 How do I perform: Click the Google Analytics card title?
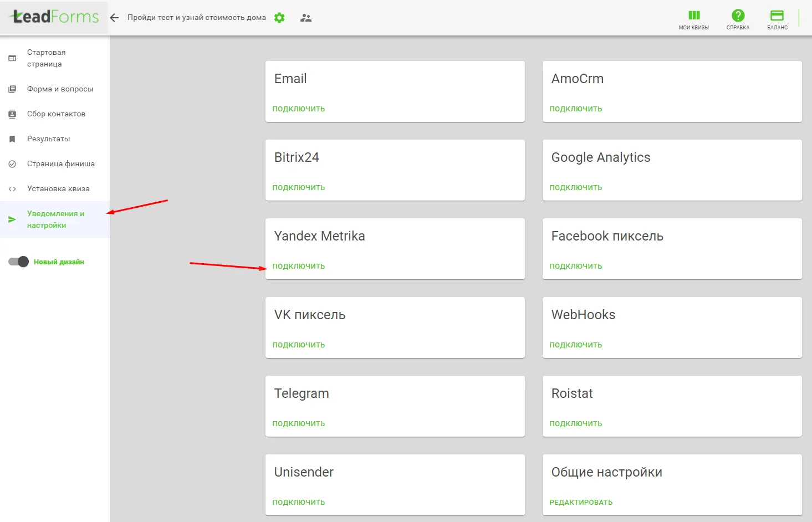[601, 158]
